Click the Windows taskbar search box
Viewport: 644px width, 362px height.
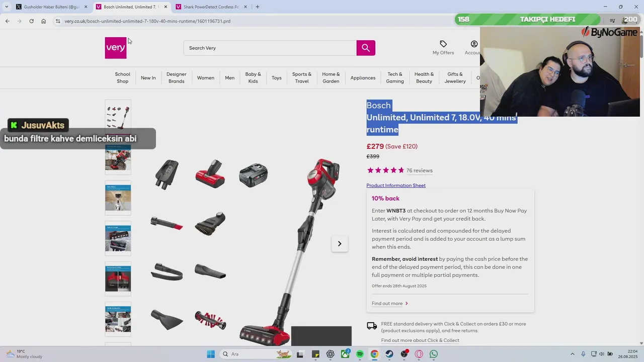pyautogui.click(x=256, y=354)
